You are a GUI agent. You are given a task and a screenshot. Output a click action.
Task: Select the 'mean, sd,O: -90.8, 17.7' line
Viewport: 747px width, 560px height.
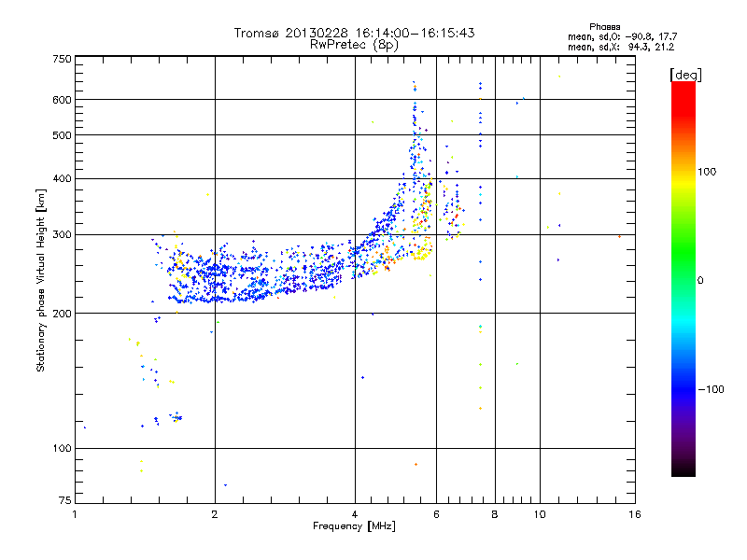[623, 36]
